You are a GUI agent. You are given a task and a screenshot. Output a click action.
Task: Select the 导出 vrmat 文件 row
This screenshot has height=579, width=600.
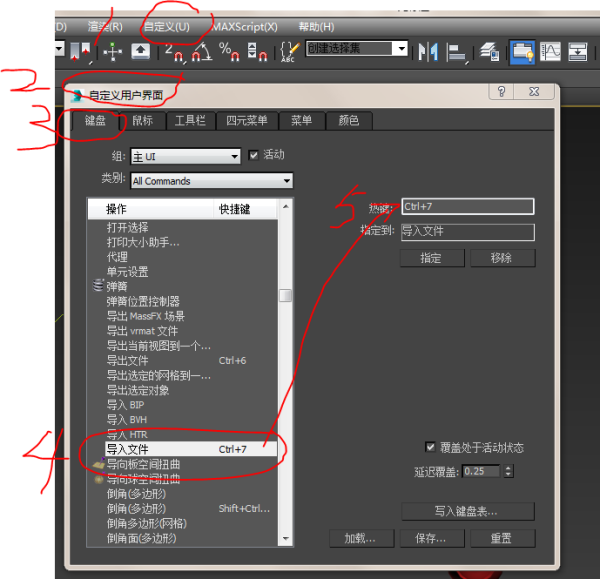pyautogui.click(x=182, y=331)
